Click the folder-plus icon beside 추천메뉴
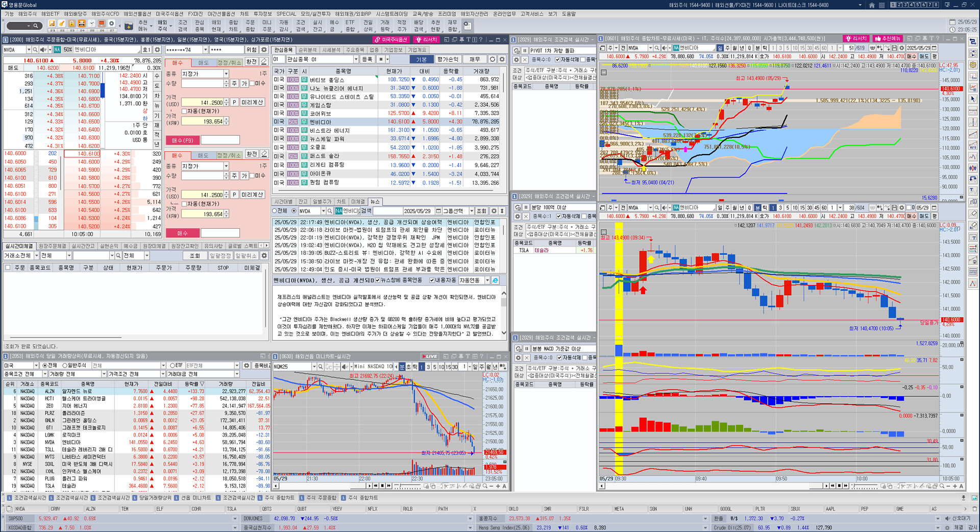Viewport: 980px width, 532px height. coord(128,26)
